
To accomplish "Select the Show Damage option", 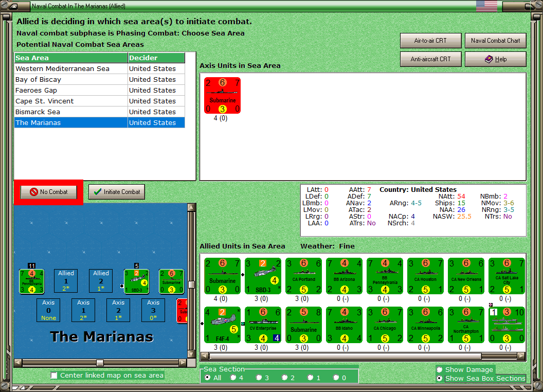I will coord(440,369).
